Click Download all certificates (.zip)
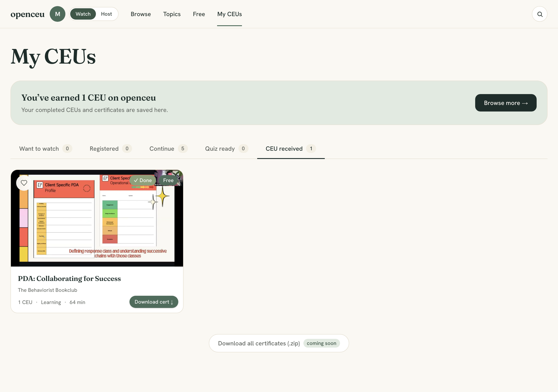This screenshot has height=392, width=558. [x=279, y=343]
